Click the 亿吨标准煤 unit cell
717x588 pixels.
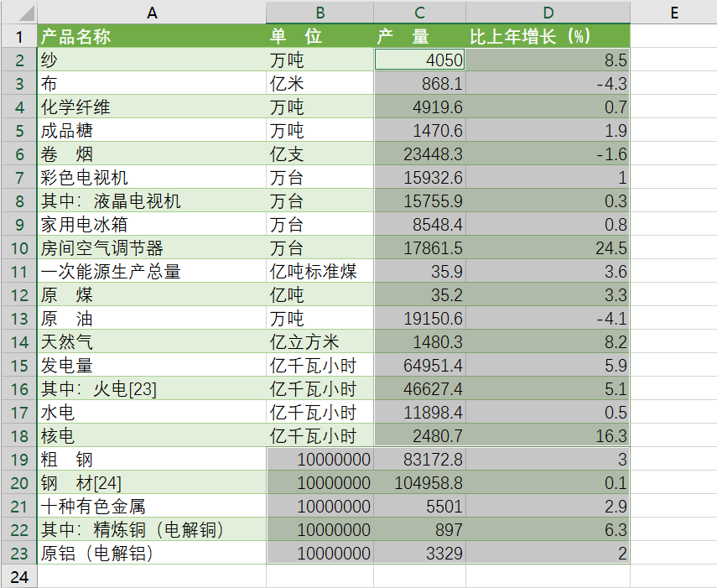coord(320,271)
